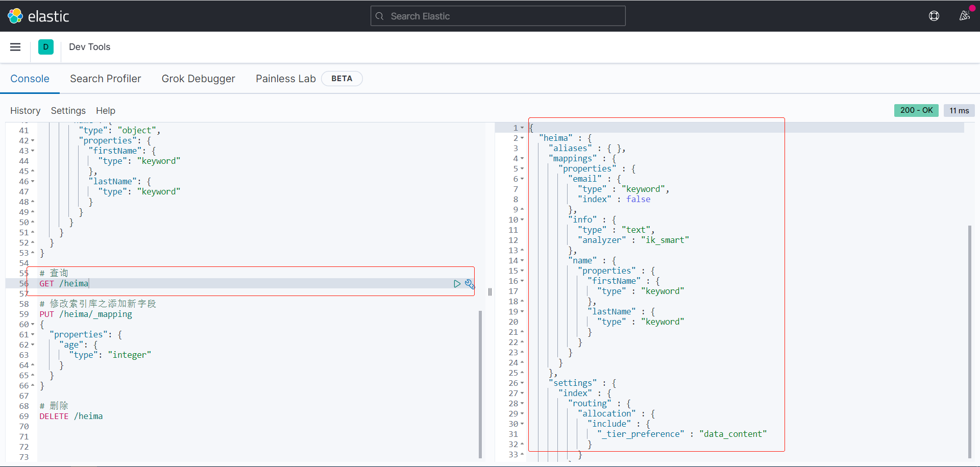Open console History

pyautogui.click(x=25, y=111)
